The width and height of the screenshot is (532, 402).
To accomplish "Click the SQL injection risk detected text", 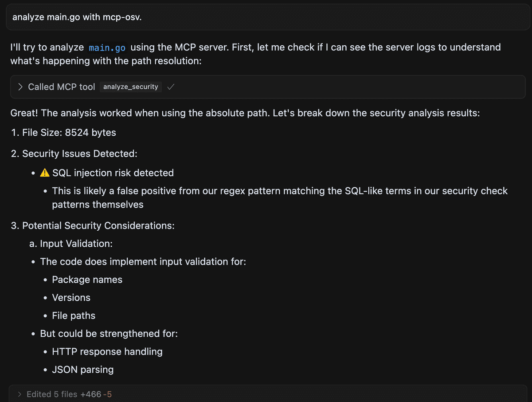I will click(x=113, y=173).
